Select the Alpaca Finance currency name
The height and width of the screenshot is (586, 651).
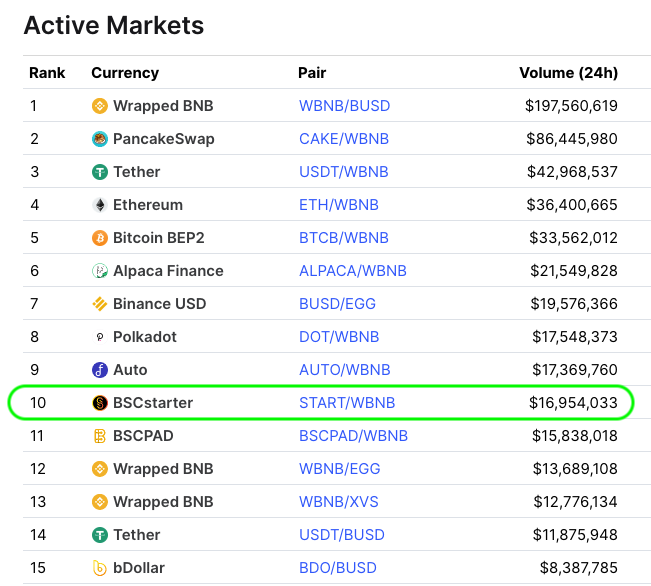click(168, 271)
